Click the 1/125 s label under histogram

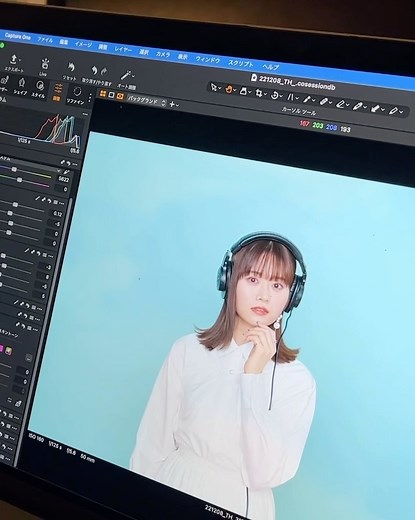point(25,142)
